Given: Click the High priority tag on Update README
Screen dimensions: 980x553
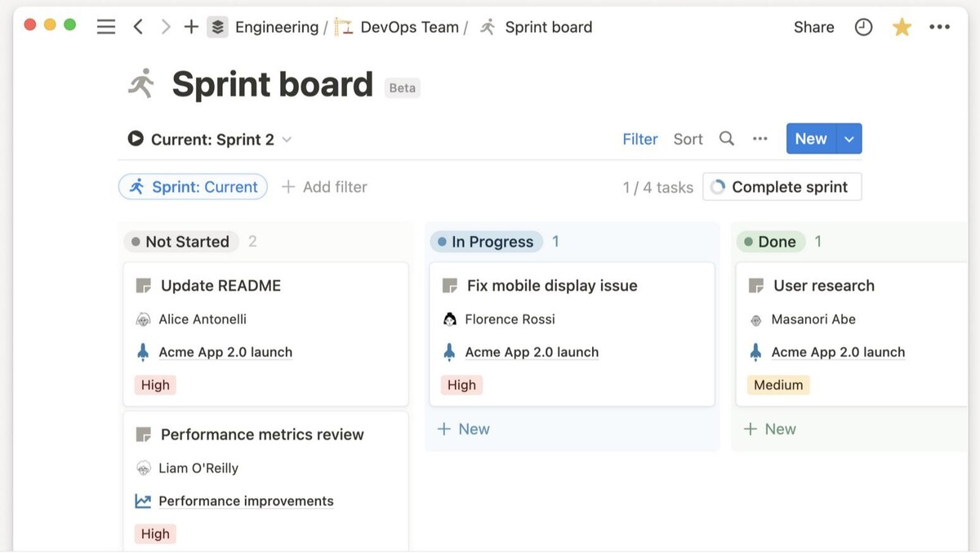Looking at the screenshot, I should [155, 385].
